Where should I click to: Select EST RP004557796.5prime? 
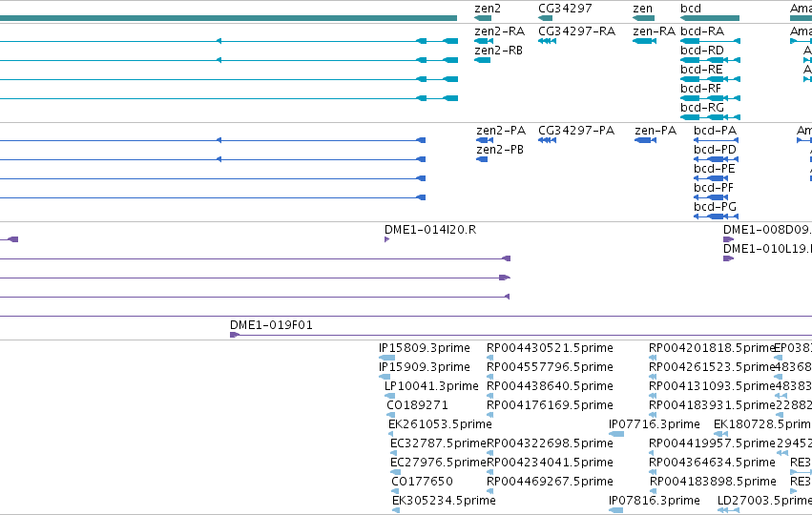[550, 367]
